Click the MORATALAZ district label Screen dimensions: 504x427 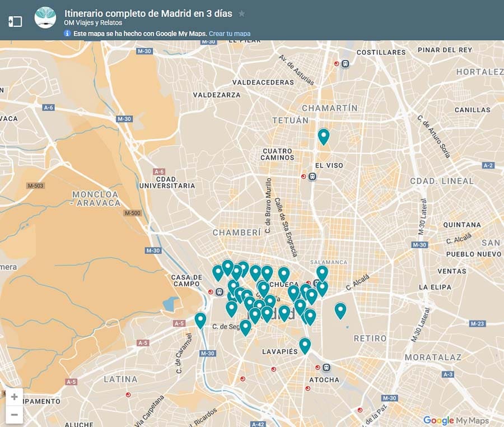[433, 357]
